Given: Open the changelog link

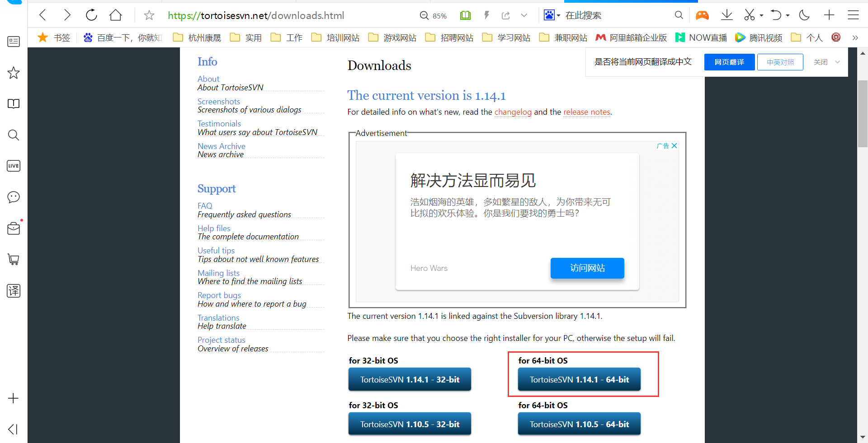Looking at the screenshot, I should click(513, 112).
